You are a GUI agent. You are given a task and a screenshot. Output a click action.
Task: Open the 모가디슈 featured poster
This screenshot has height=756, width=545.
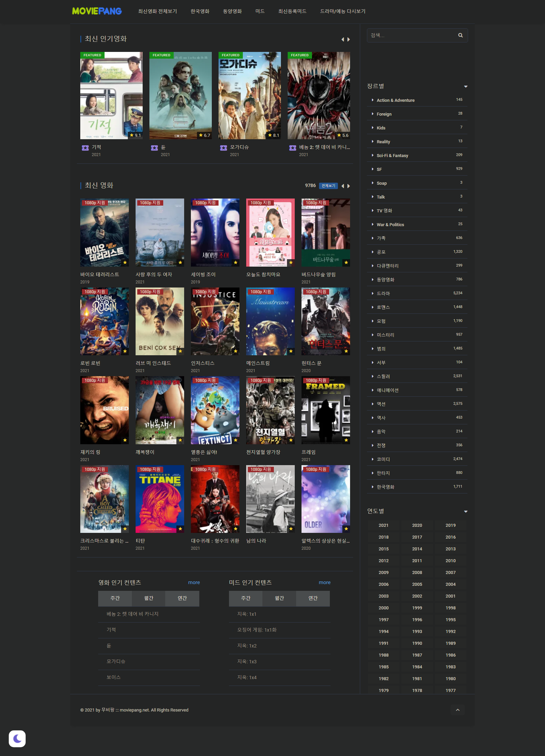click(x=250, y=95)
